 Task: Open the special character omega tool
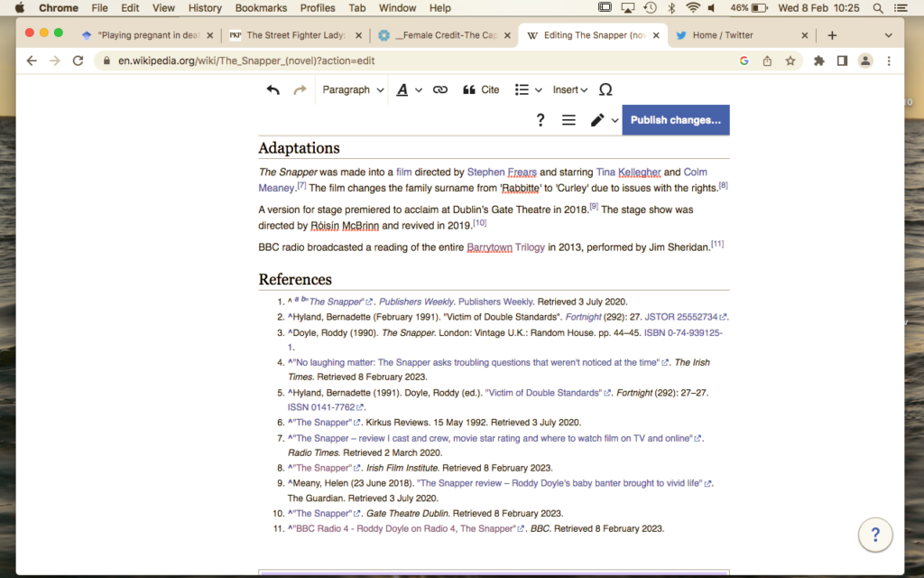605,90
